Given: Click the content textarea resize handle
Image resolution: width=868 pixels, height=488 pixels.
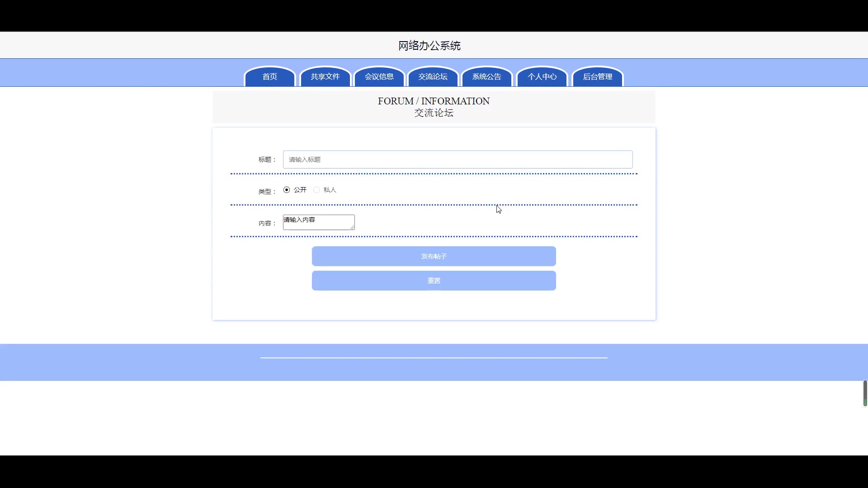Looking at the screenshot, I should [x=352, y=227].
